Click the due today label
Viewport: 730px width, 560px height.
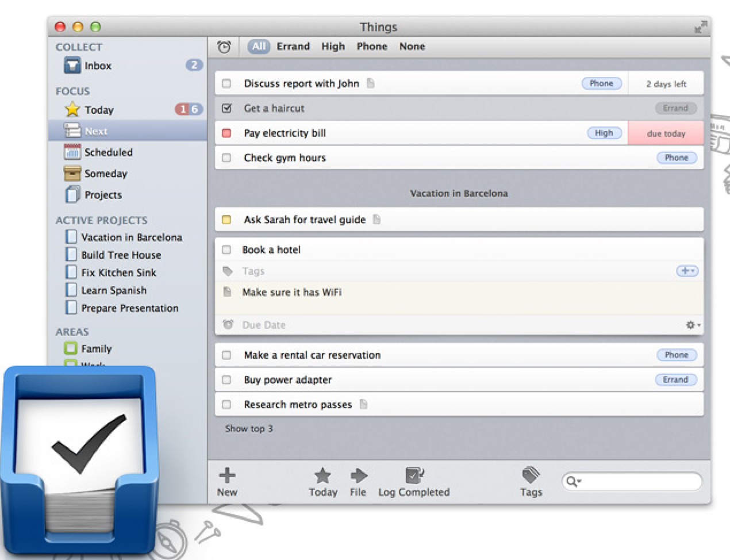[666, 133]
